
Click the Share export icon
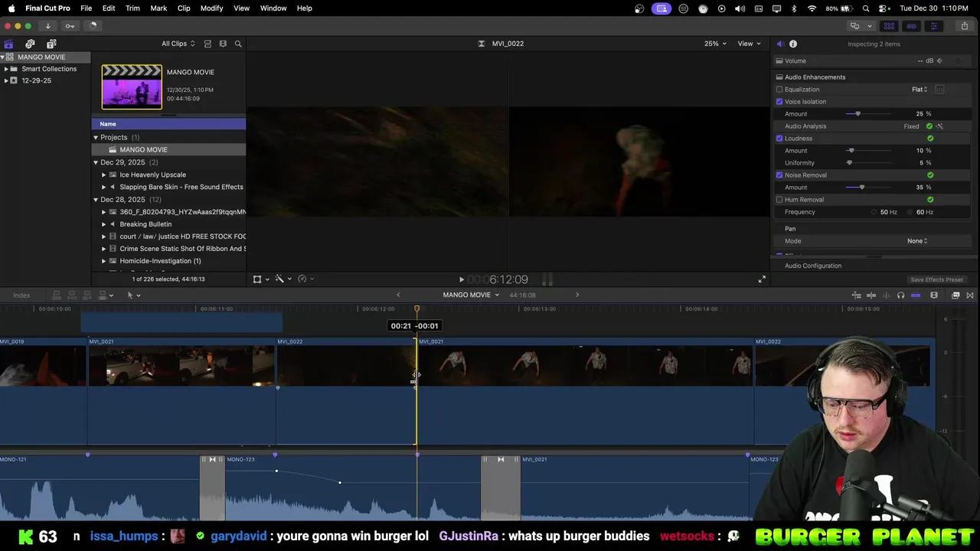(964, 25)
